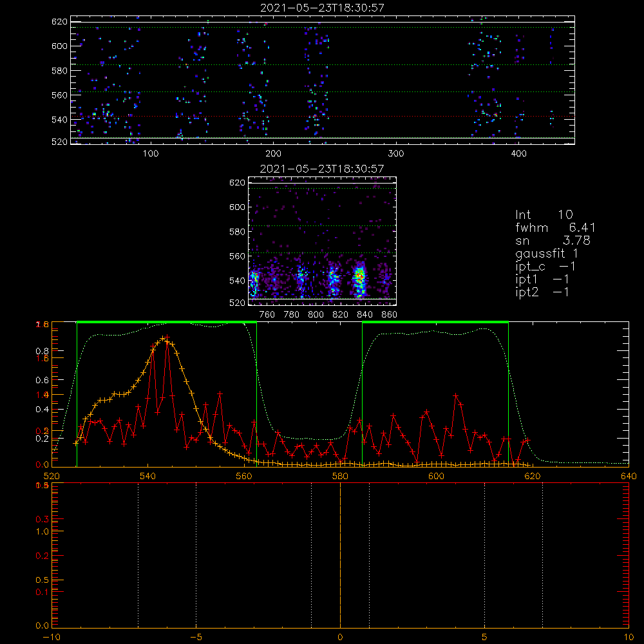Click the white 0.6 y-axis label
Viewport: 644px width, 644px height.
tap(43, 381)
